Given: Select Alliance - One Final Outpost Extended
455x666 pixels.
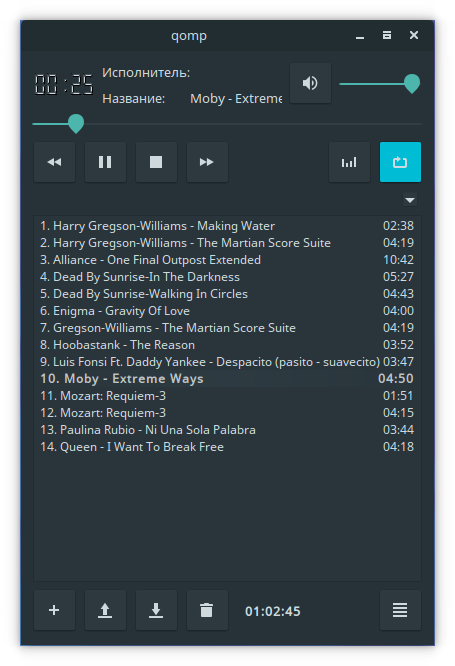Looking at the screenshot, I should pyautogui.click(x=227, y=260).
